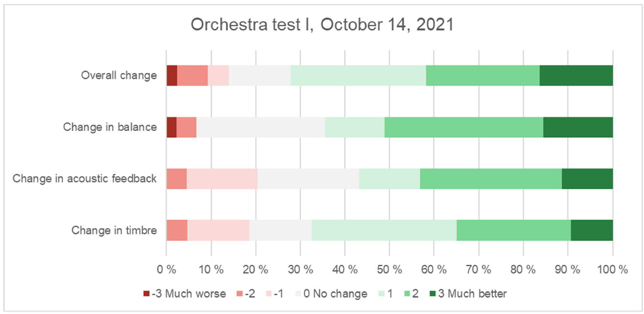Select the 'Change in balance' axis label
Image resolution: width=644 pixels, height=314 pixels.
pos(110,127)
